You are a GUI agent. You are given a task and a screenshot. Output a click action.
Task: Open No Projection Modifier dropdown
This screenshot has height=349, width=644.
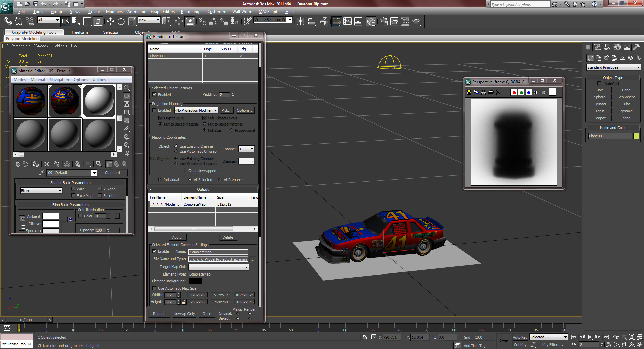click(x=196, y=110)
